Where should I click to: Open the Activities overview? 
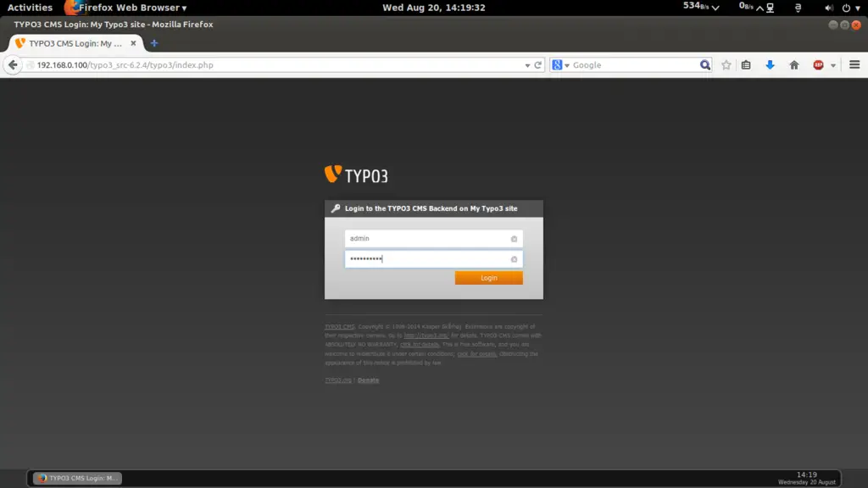click(30, 8)
